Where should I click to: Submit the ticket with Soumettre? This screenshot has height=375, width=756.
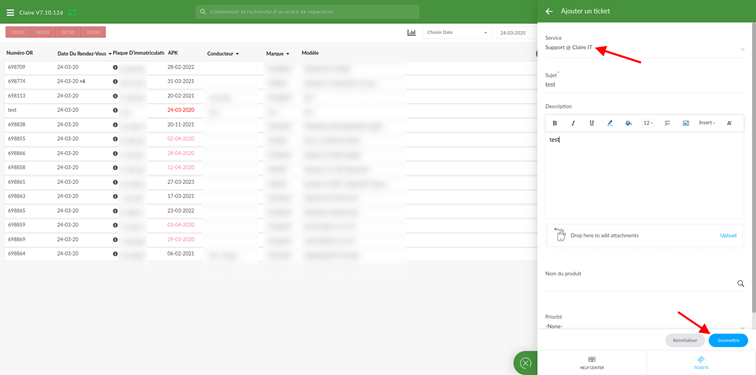click(x=728, y=340)
